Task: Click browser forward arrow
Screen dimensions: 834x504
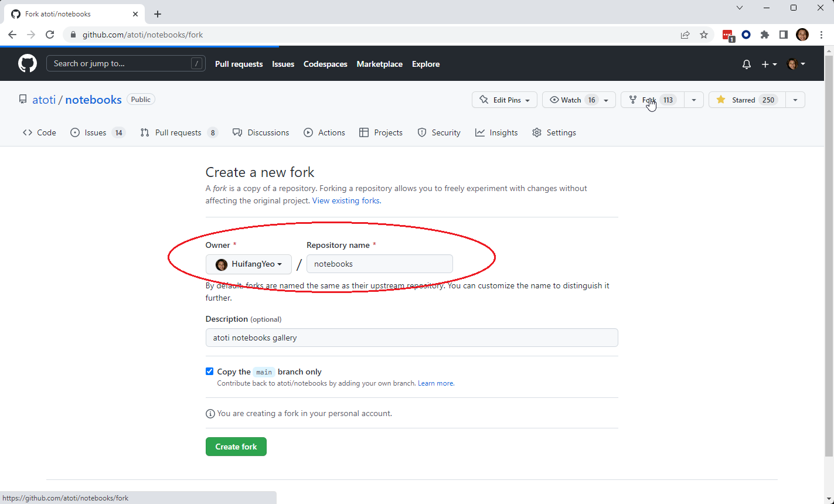Action: click(x=31, y=35)
